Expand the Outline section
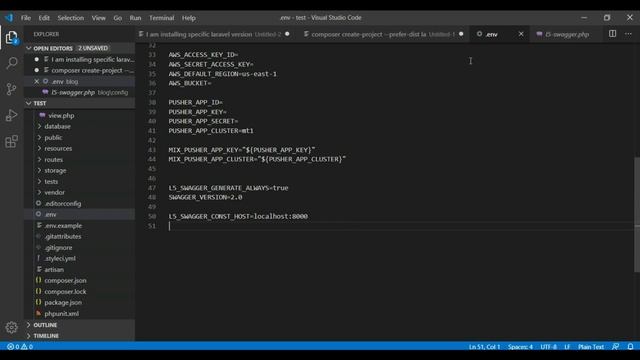Viewport: 640px width, 360px height. (x=80, y=325)
